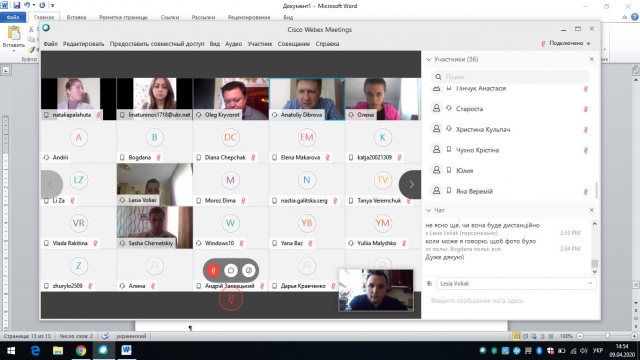Click mute icon beside Яна Веремій
The height and width of the screenshot is (360, 640).
[x=586, y=191]
